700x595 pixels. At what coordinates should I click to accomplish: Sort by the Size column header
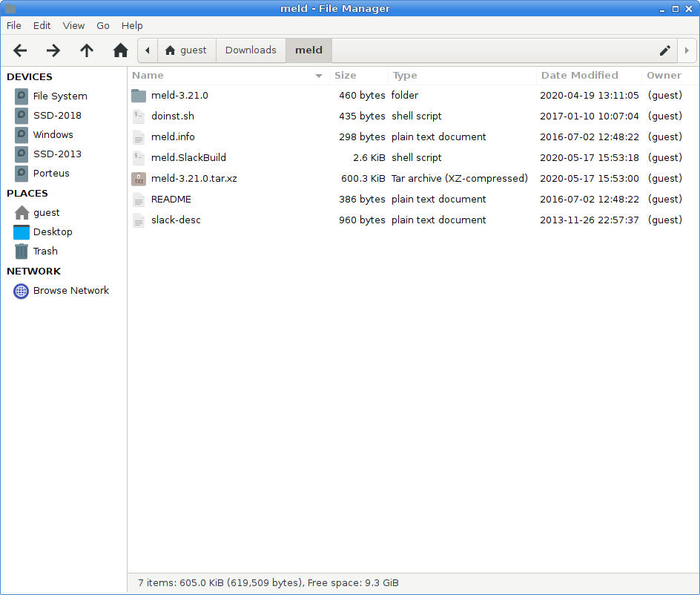pyautogui.click(x=359, y=76)
